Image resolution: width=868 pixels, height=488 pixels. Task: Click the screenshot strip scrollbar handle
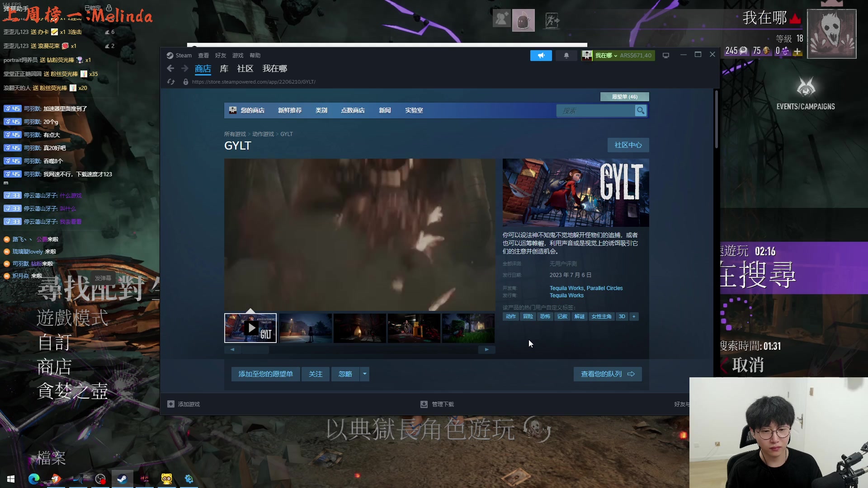pos(255,349)
